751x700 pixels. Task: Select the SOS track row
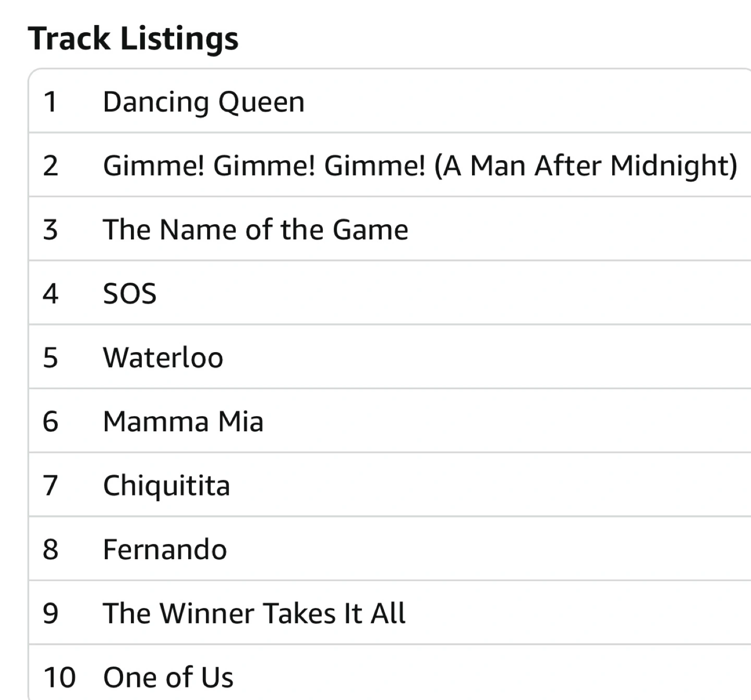tap(390, 293)
